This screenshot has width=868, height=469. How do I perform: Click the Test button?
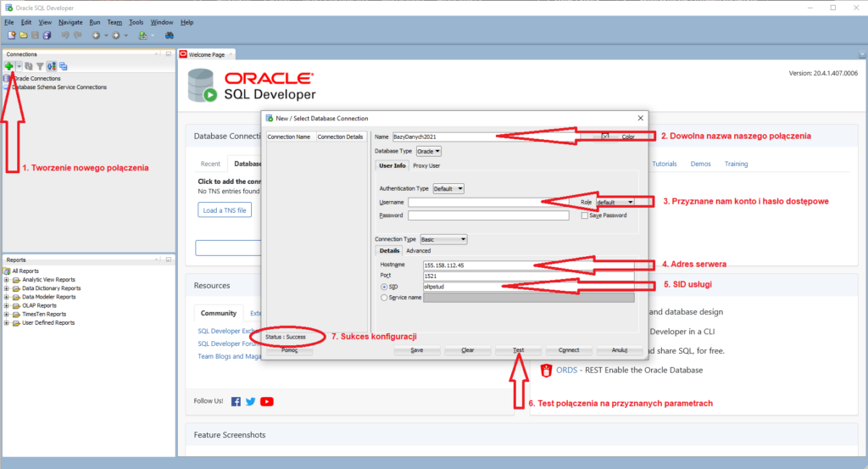coord(518,349)
